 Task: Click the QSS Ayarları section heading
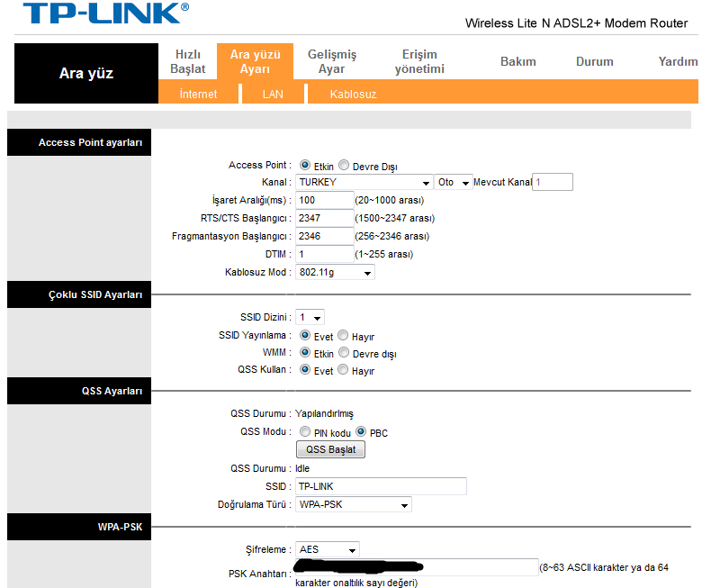tap(79, 391)
